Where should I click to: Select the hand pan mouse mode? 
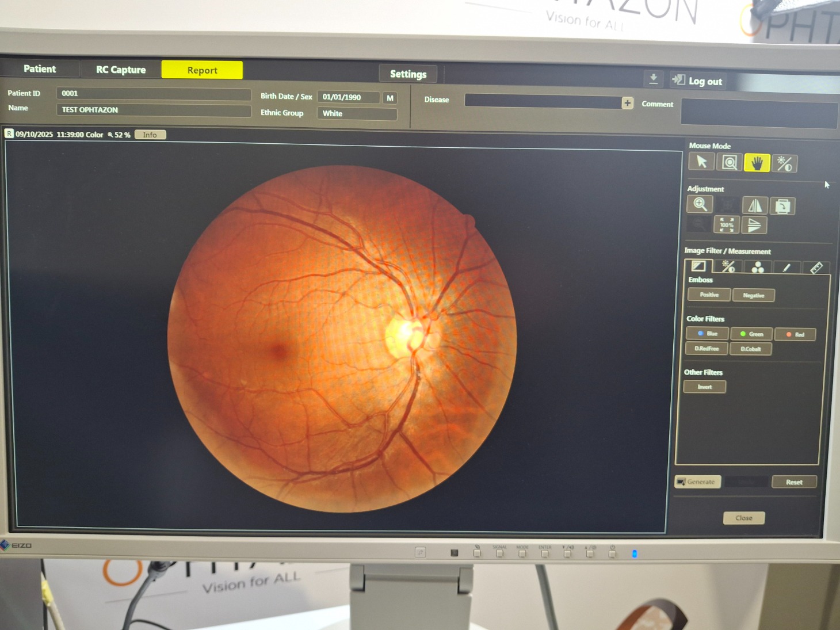(x=757, y=163)
